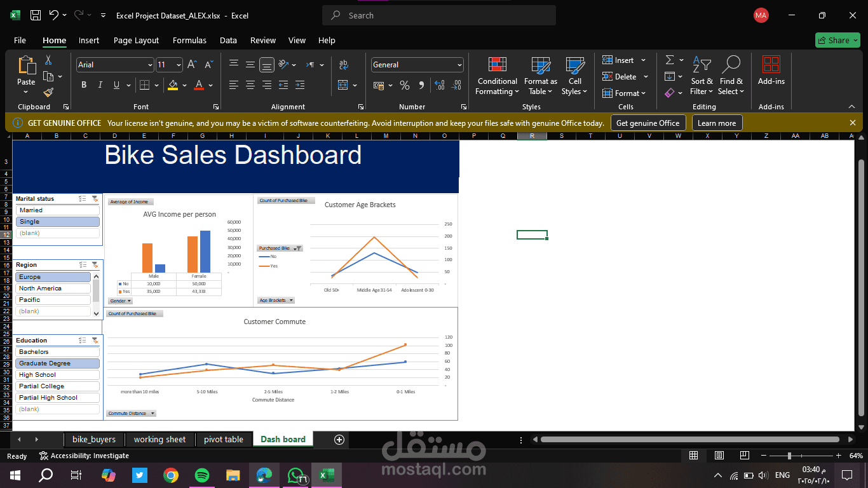Expand the Paste options arrow
The width and height of the screenshot is (868, 488).
[x=26, y=92]
